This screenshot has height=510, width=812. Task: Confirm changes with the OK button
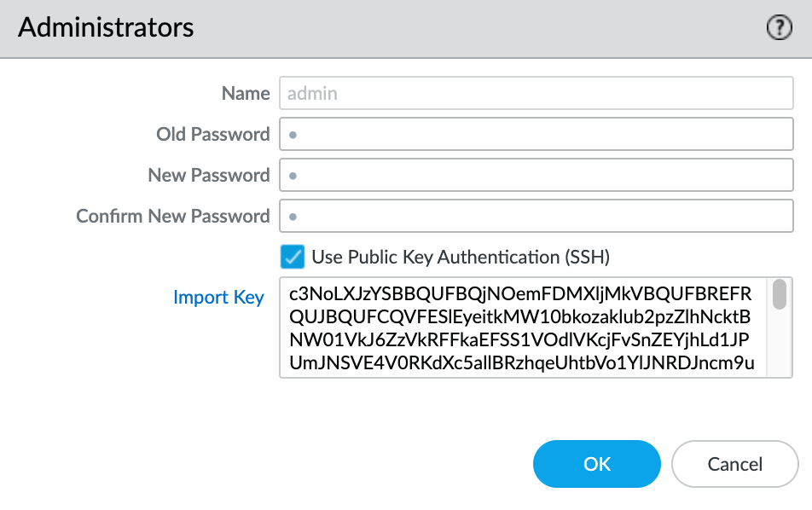click(x=596, y=464)
